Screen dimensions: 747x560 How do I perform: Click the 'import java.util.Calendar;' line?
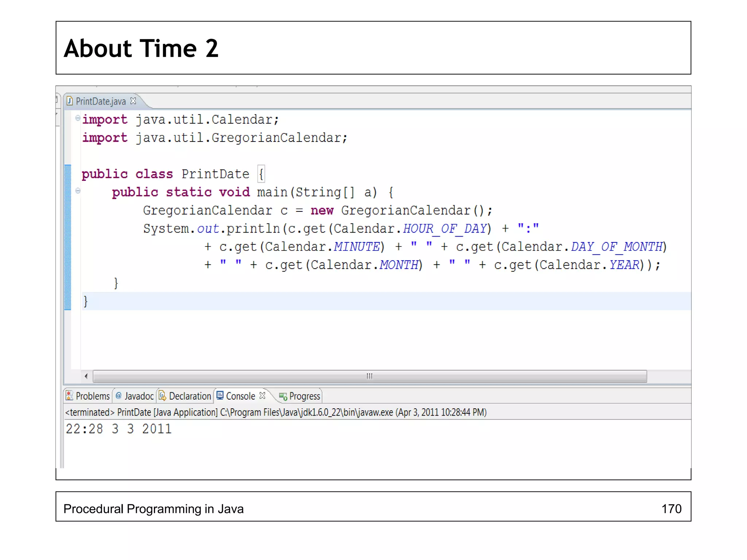tap(181, 120)
